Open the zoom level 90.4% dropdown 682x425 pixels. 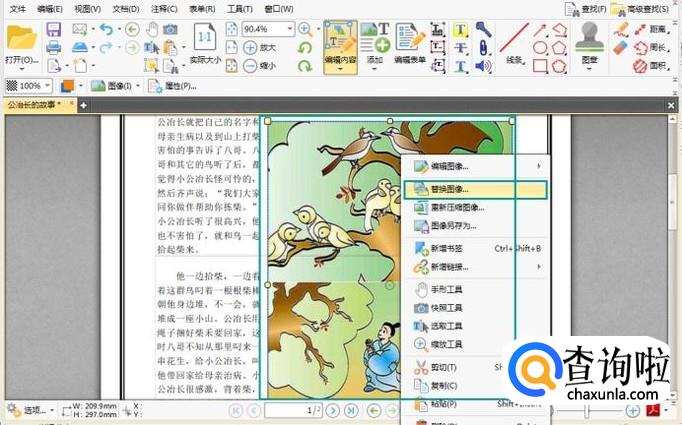[x=290, y=29]
